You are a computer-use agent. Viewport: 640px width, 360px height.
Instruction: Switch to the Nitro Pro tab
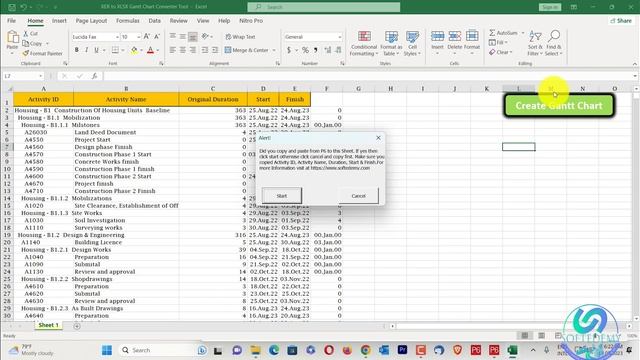[251, 20]
